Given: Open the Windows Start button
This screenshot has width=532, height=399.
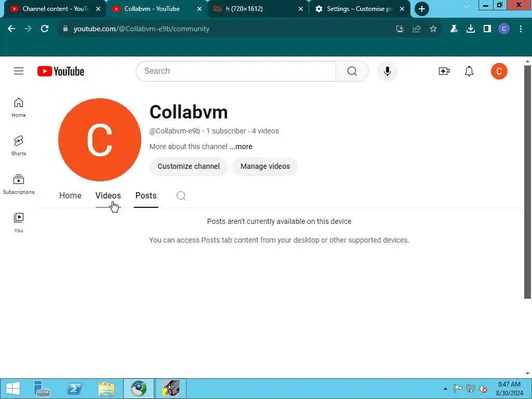Looking at the screenshot, I should click(13, 389).
